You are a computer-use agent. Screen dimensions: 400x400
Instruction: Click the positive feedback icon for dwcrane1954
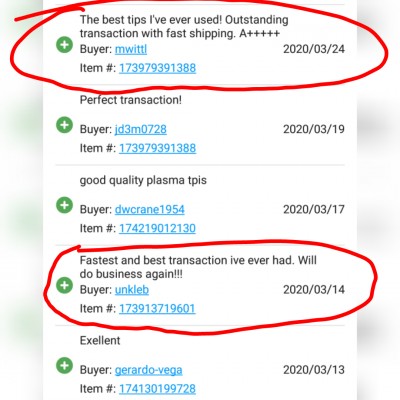(x=64, y=205)
